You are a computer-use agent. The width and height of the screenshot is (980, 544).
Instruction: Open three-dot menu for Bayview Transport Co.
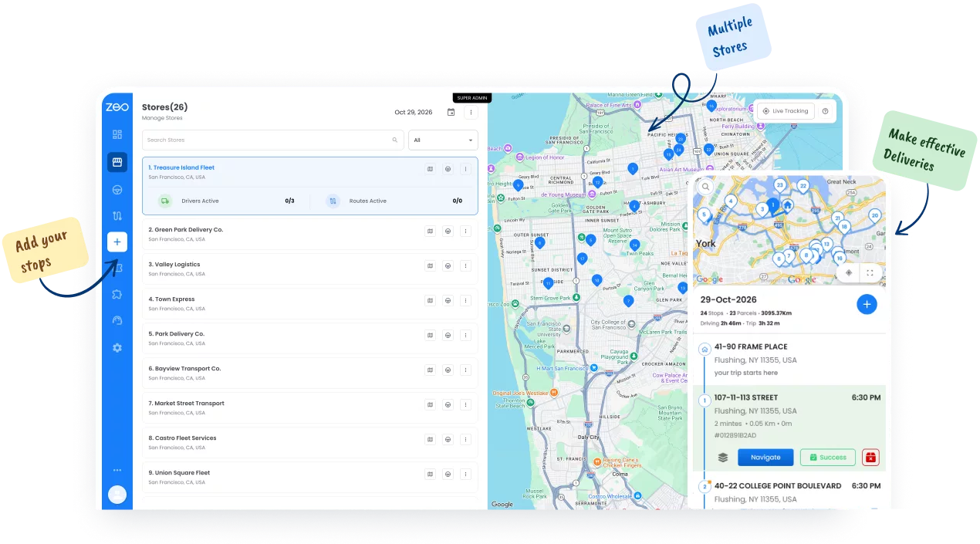(465, 370)
